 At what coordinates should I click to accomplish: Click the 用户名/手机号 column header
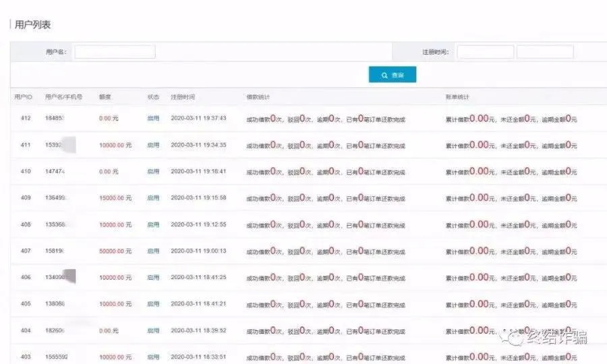click(64, 96)
